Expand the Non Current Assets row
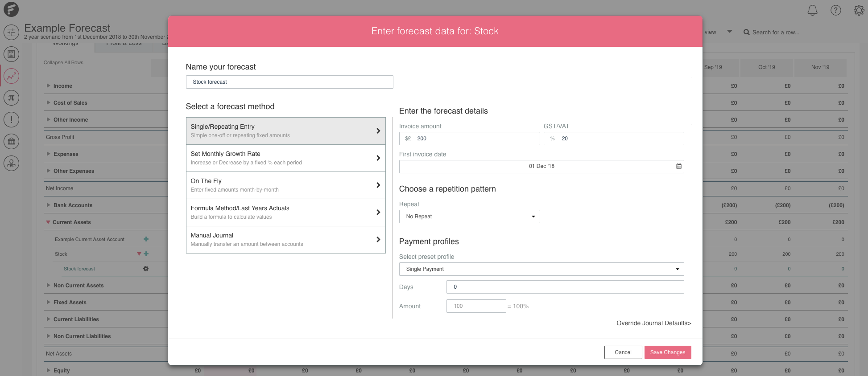 click(x=48, y=285)
